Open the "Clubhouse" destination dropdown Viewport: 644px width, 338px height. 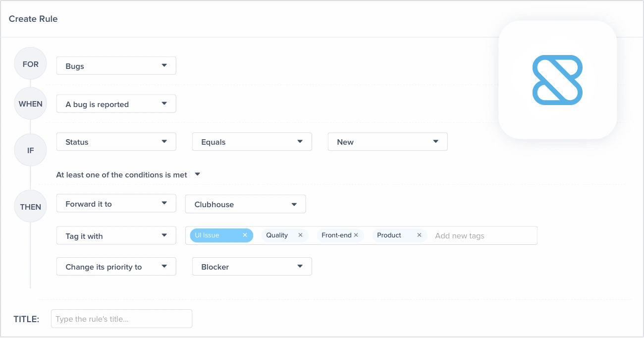point(245,204)
